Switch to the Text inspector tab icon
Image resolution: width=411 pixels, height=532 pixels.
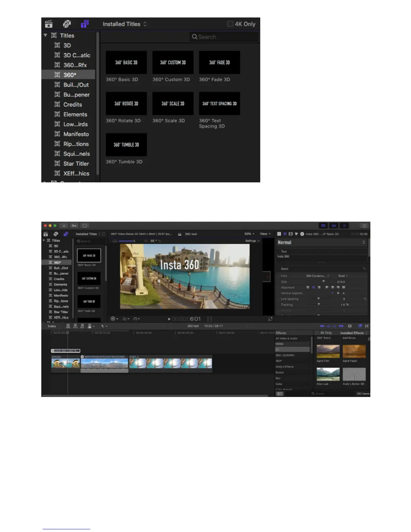coord(279,234)
